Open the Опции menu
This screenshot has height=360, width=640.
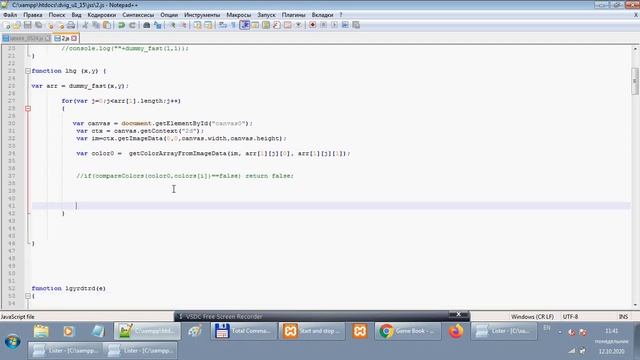point(169,15)
